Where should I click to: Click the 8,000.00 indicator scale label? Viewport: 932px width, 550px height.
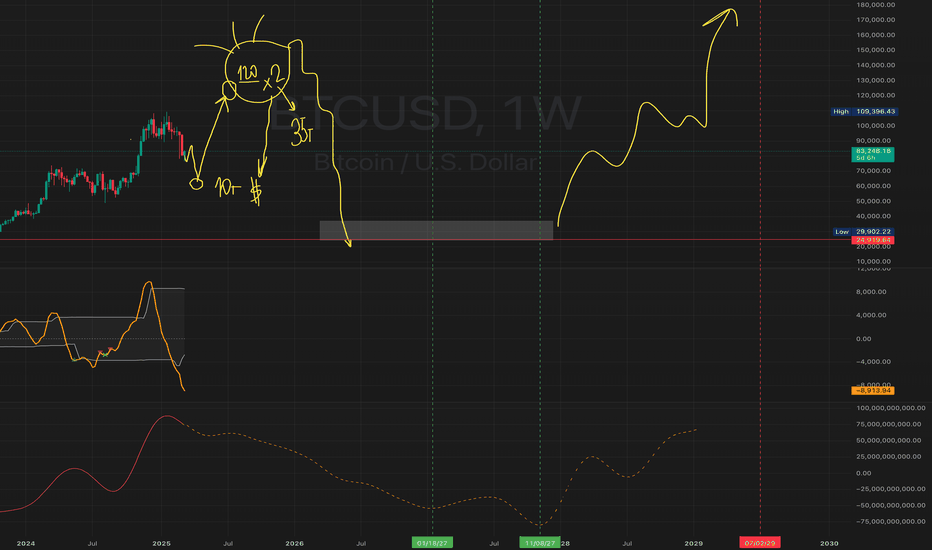(x=871, y=292)
